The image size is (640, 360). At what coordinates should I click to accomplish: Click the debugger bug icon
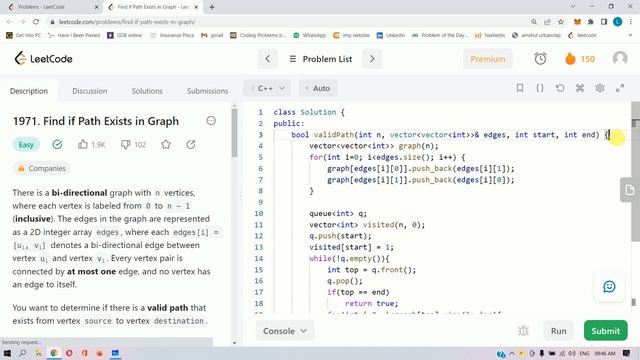point(523,331)
